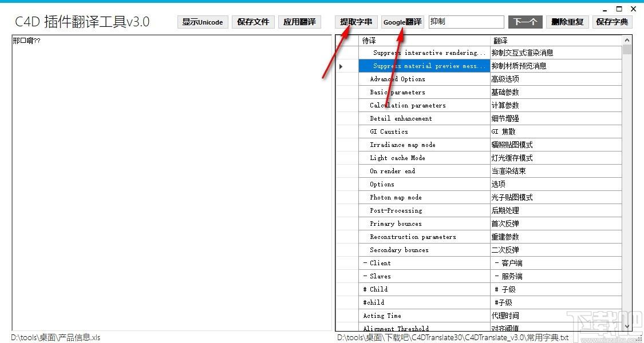
Task: Select the '# Child' cell
Action: click(424, 289)
